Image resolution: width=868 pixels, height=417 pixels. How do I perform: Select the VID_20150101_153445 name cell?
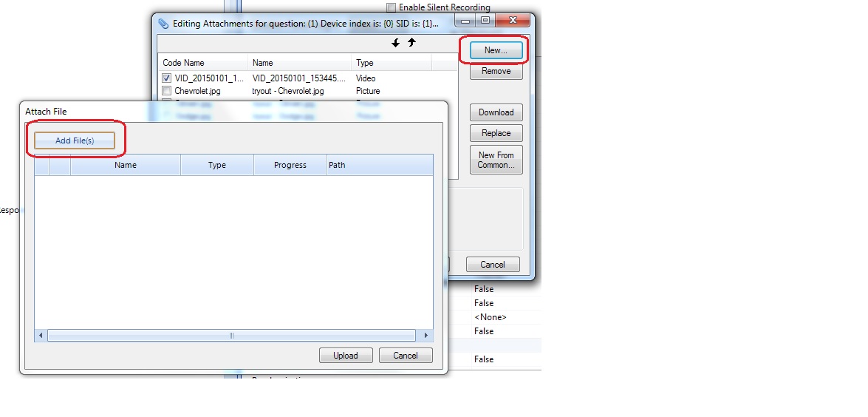pos(299,78)
